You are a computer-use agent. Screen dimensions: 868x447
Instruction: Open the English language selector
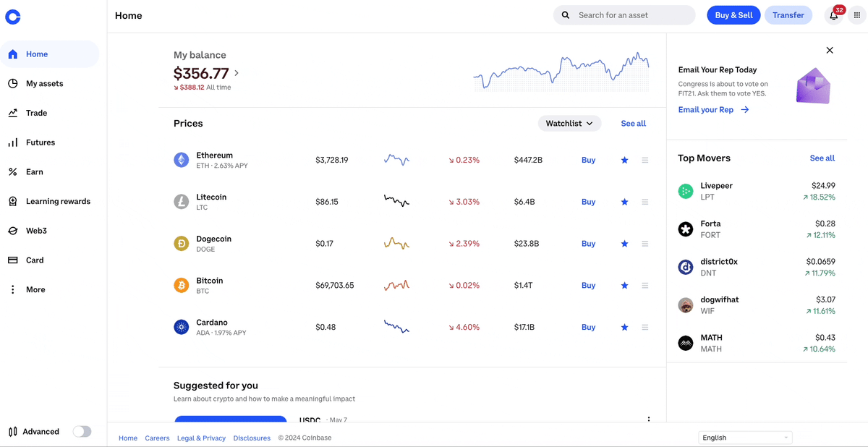point(745,438)
